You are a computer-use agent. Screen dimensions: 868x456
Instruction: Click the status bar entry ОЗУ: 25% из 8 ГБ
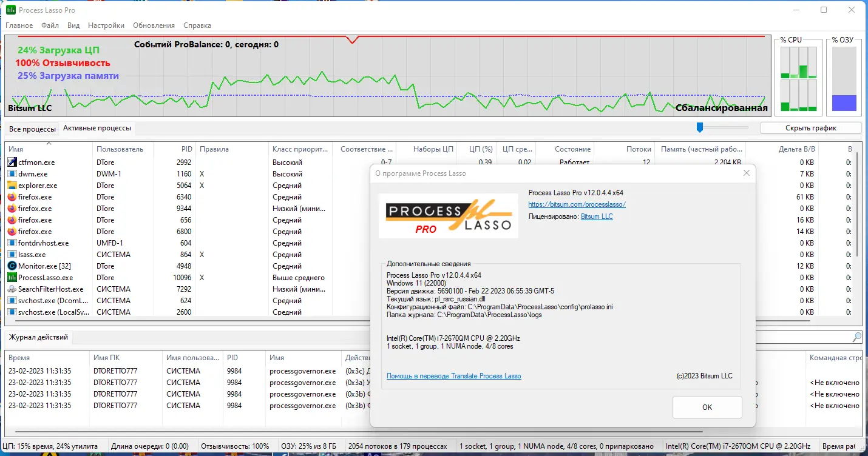pos(307,446)
